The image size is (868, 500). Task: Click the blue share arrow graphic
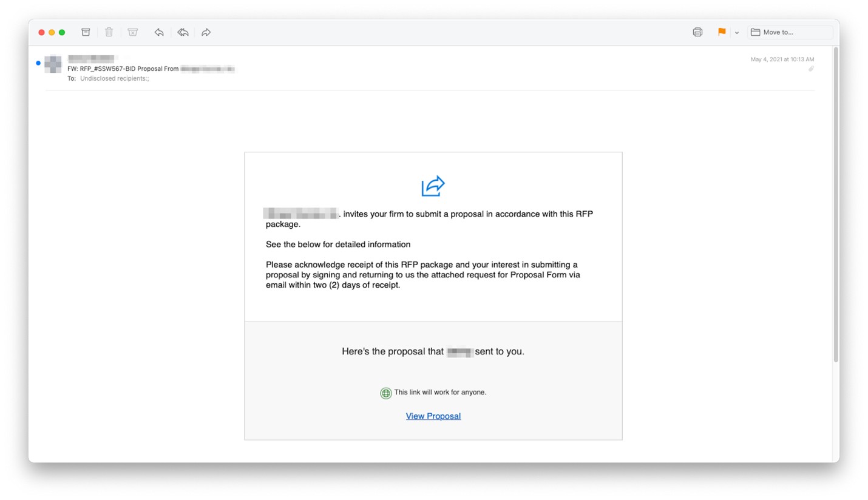[x=433, y=186]
